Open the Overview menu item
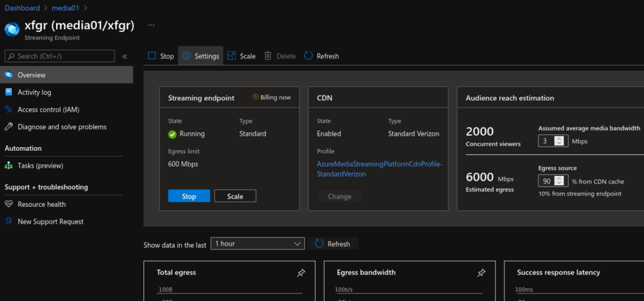This screenshot has height=301, width=644. (x=67, y=75)
